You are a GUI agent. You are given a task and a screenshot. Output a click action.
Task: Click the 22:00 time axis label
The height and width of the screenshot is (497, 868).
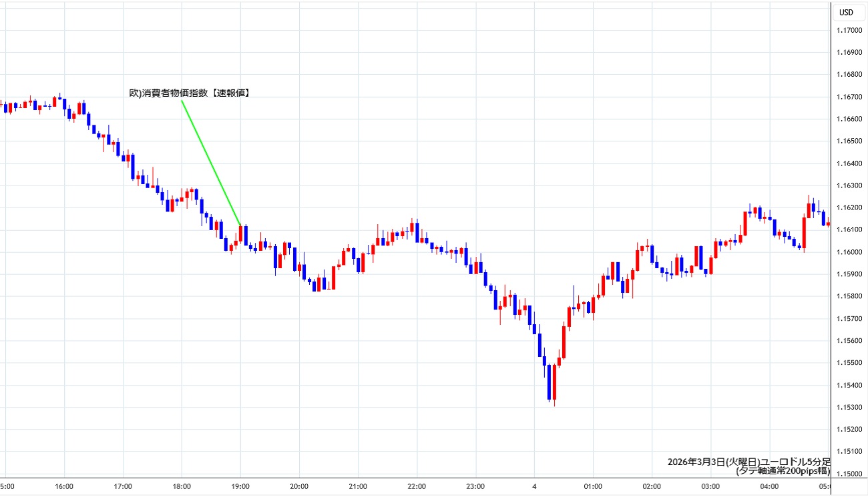[x=417, y=486]
